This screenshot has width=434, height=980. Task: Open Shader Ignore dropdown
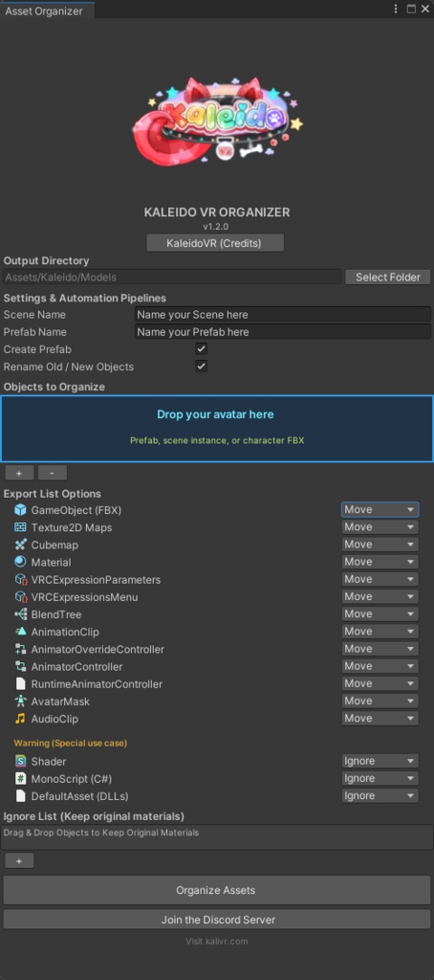[x=380, y=761]
